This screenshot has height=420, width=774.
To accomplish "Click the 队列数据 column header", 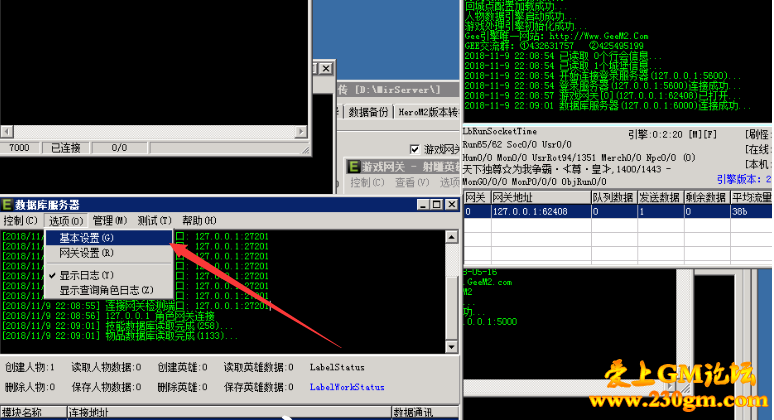I will 614,197.
